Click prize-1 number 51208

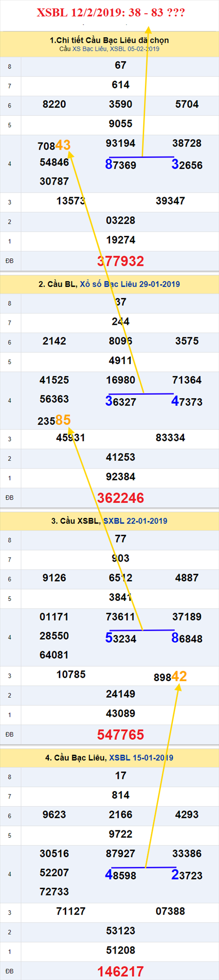click(x=120, y=951)
